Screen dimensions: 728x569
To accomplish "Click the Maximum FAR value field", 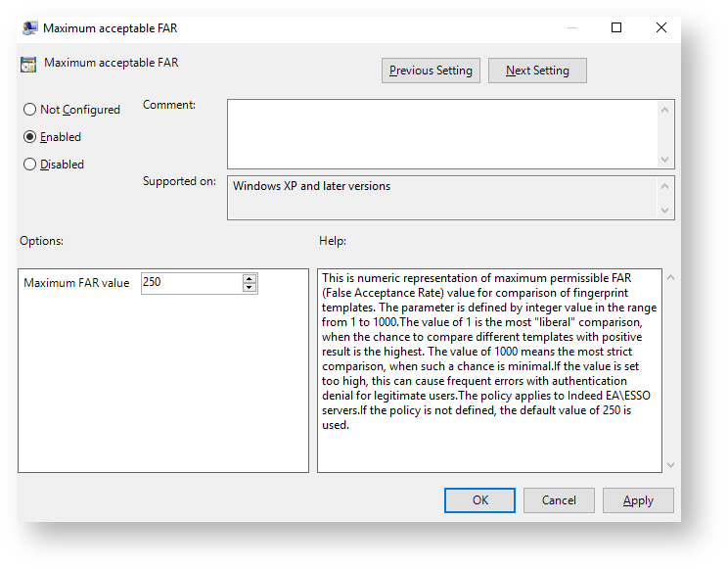I will coord(191,283).
